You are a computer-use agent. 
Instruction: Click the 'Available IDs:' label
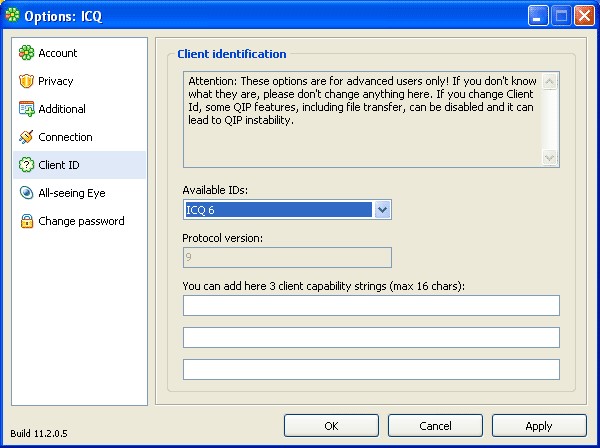point(215,190)
